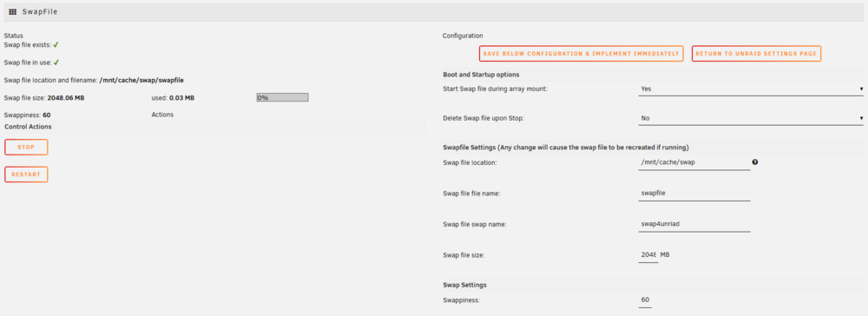Edit the Swap file file name field

694,194
